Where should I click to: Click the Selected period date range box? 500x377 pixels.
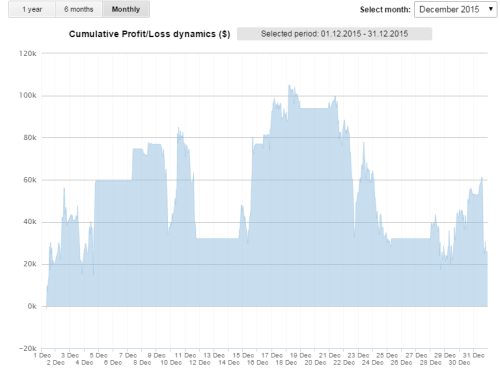[x=334, y=34]
